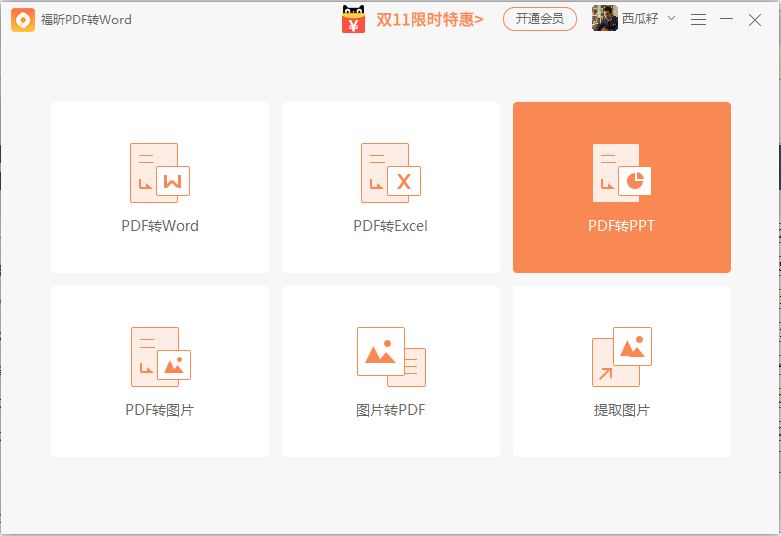
Task: Click the PDF转PPT pie chart icon
Action: 621,173
